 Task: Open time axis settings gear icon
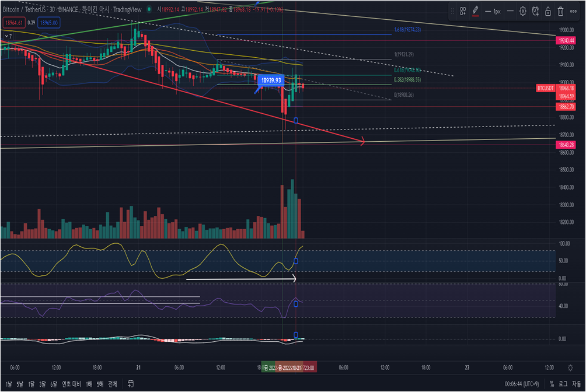click(x=570, y=367)
